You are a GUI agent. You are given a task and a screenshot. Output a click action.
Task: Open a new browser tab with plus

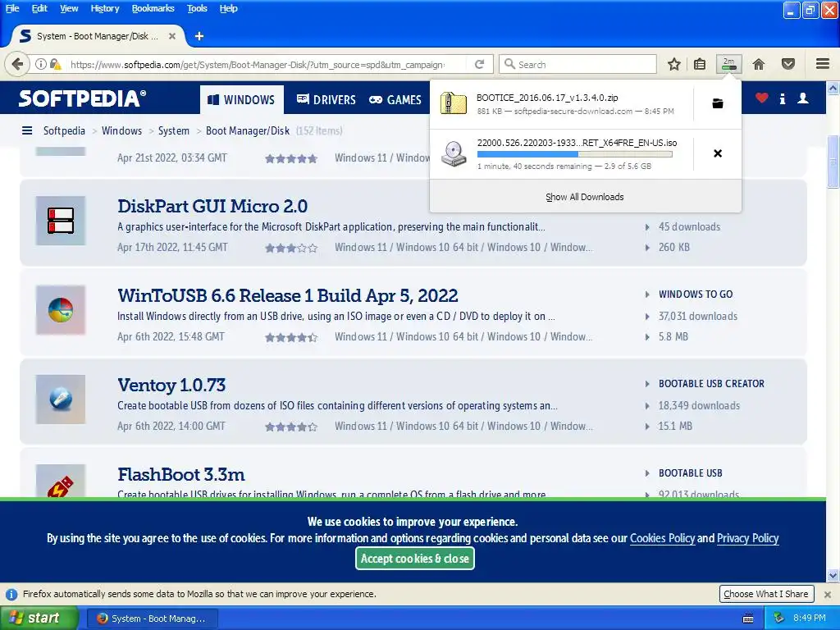(199, 36)
